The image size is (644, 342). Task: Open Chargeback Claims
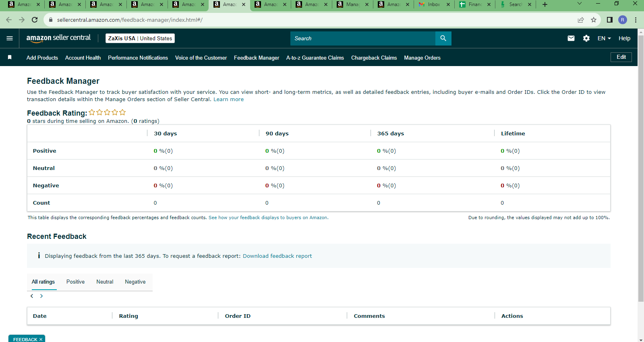point(374,58)
